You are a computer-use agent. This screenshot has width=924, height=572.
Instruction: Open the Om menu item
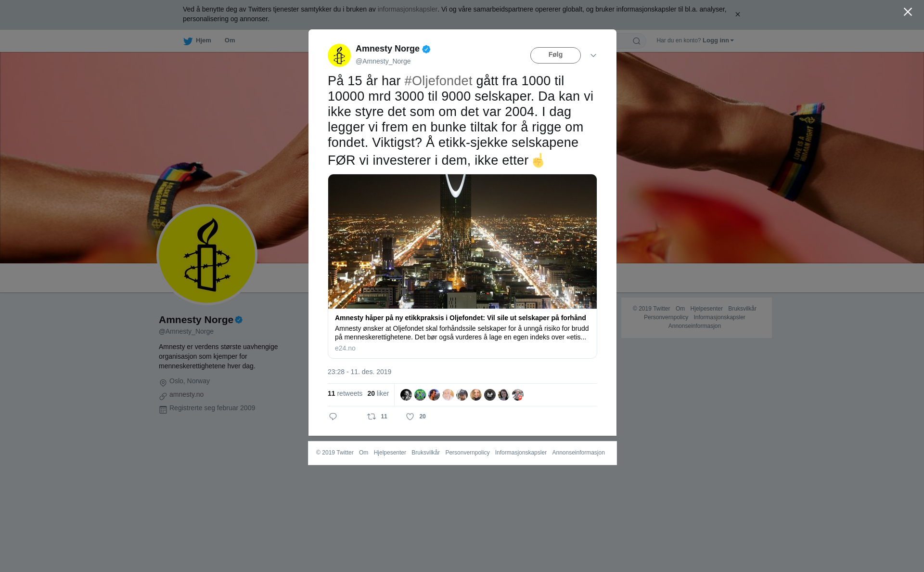coord(230,40)
